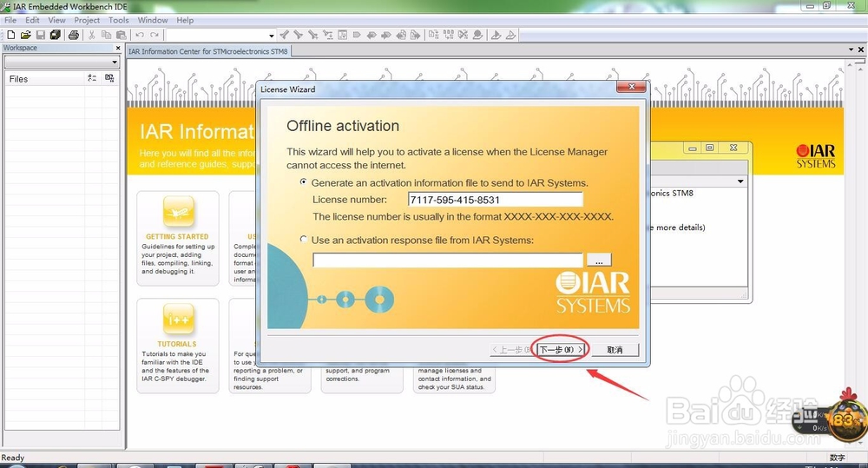
Task: Click the Copy icon in toolbar
Action: pyautogui.click(x=106, y=35)
